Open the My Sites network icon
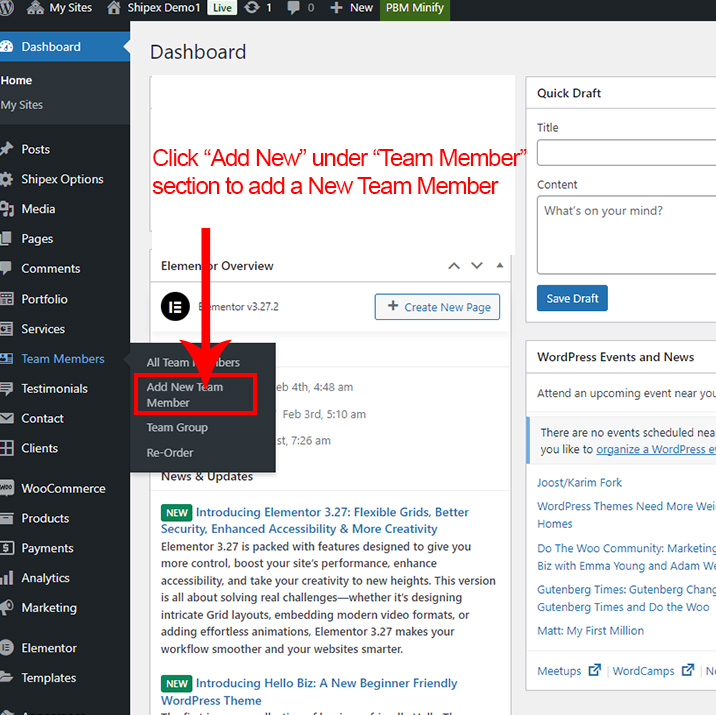This screenshot has width=716, height=715. point(36,8)
